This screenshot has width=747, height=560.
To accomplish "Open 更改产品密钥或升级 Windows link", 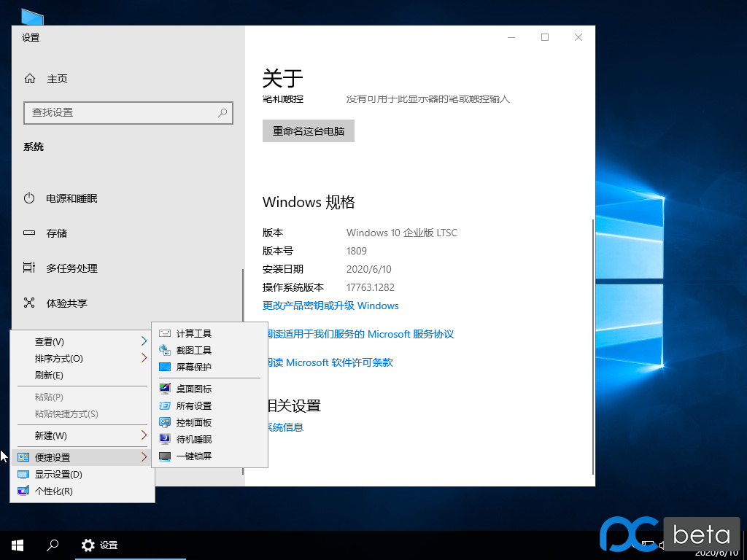I will pos(330,306).
